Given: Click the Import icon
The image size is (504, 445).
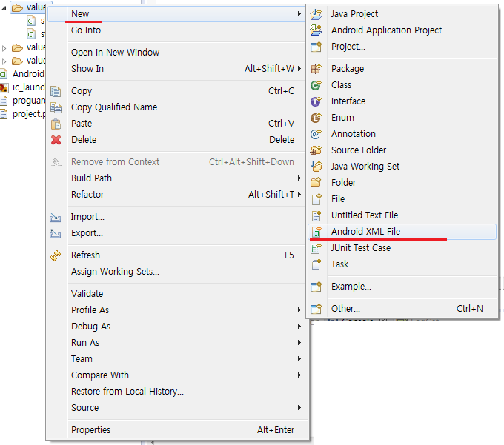Looking at the screenshot, I should click(55, 218).
